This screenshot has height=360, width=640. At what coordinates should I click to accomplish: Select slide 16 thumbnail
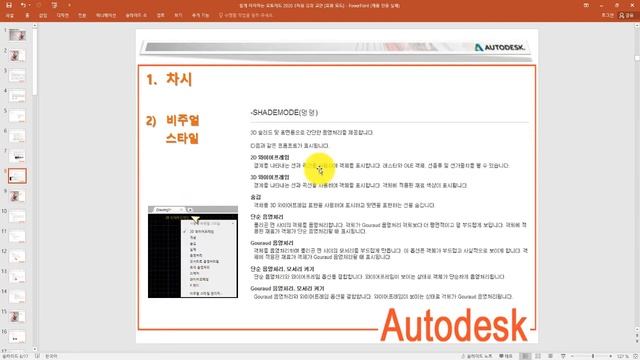coord(17,337)
